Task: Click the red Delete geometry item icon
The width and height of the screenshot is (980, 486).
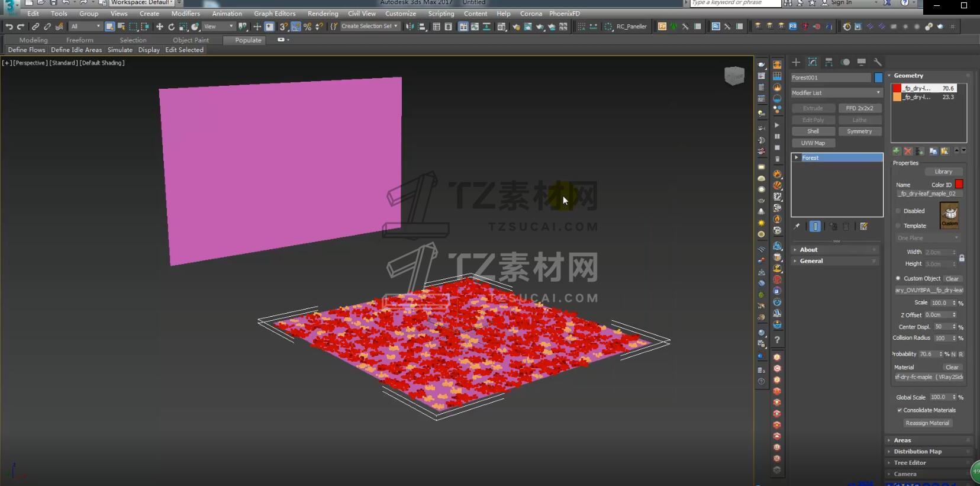Action: coord(908,151)
